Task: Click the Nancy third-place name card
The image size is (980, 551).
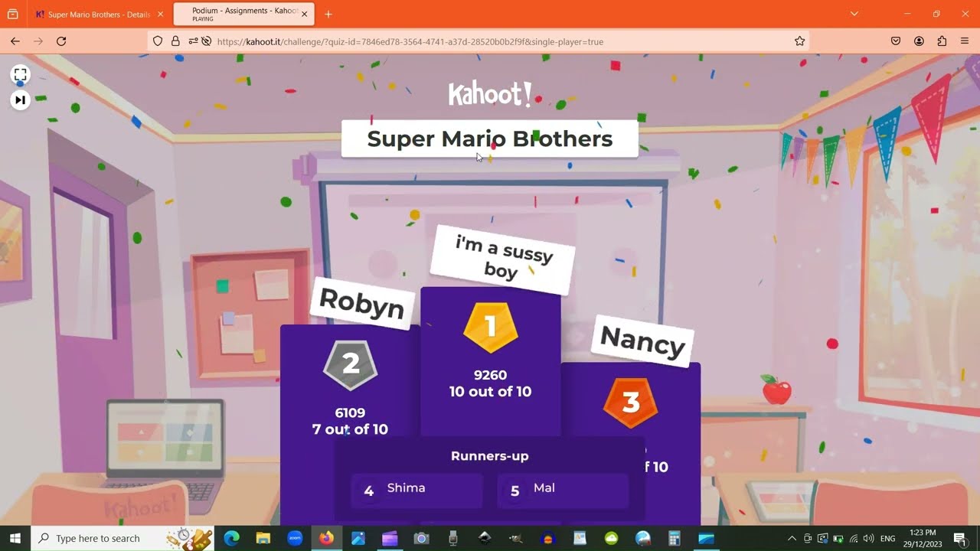Action: [x=642, y=341]
